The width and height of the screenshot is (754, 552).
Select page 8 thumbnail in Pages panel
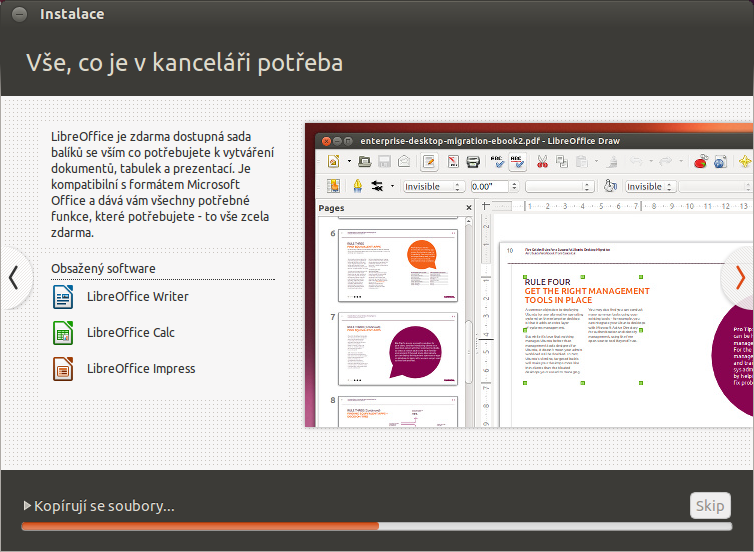[398, 412]
